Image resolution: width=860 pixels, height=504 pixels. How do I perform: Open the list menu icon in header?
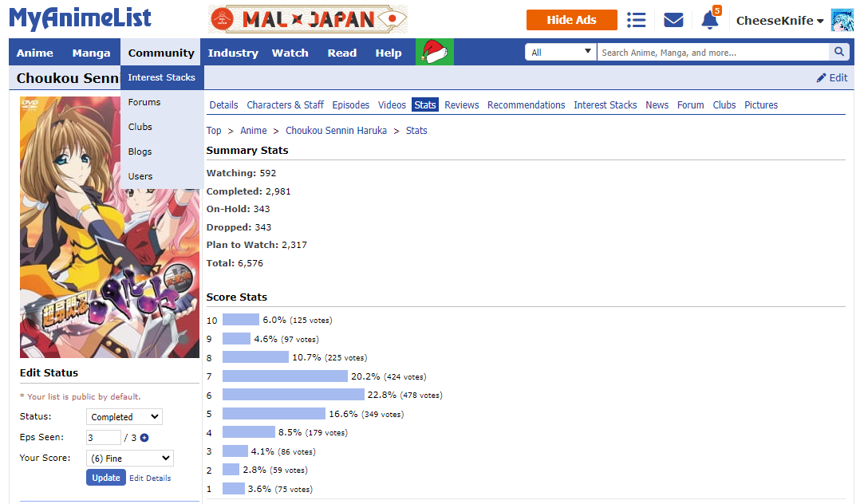click(x=636, y=20)
